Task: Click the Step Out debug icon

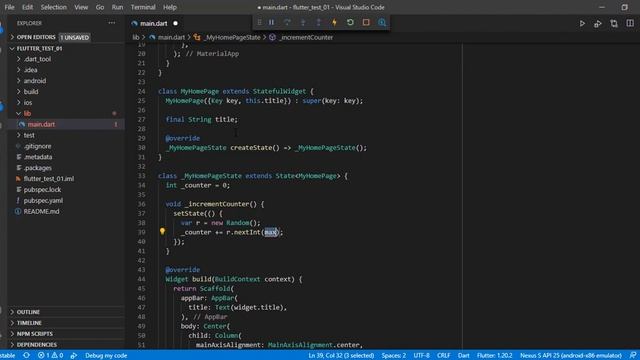Action: 319,22
